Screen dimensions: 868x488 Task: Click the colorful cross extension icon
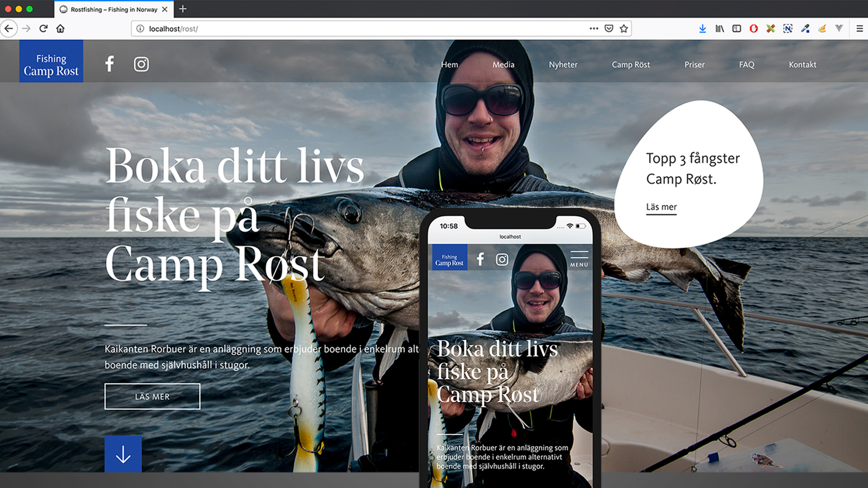click(x=771, y=28)
